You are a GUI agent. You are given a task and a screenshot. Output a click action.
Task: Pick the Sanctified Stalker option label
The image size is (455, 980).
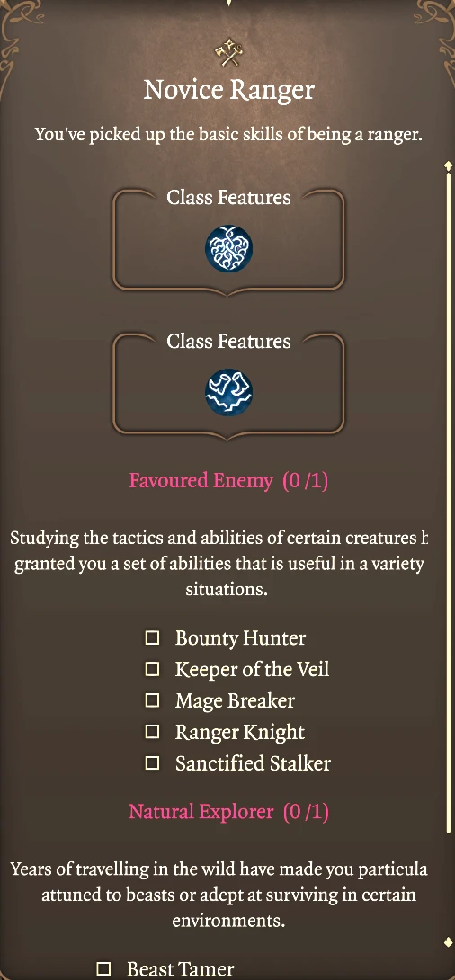pos(253,763)
